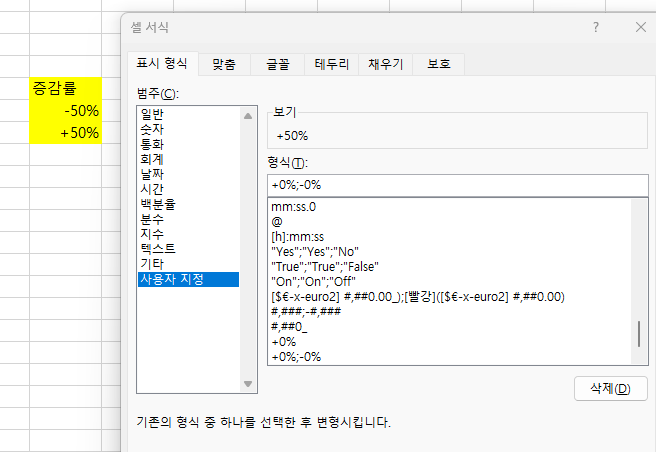Select the cell showing +50% in sheet
656x452 pixels.
click(x=66, y=133)
